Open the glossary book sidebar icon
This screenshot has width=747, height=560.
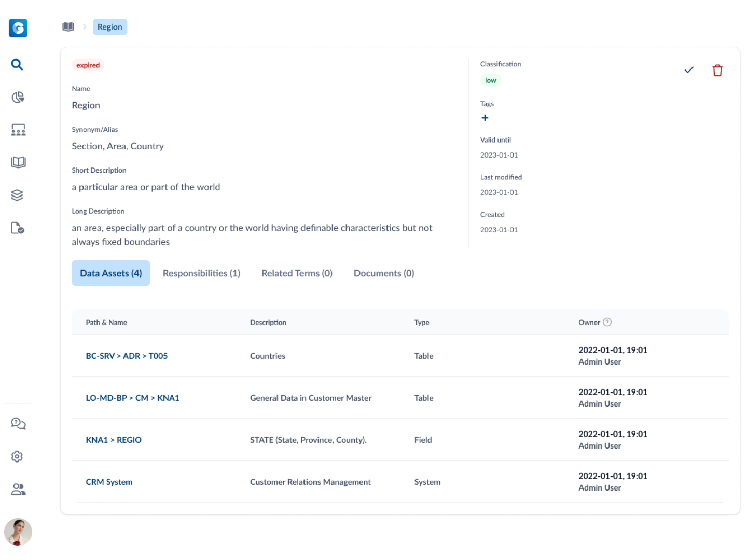pyautogui.click(x=18, y=162)
